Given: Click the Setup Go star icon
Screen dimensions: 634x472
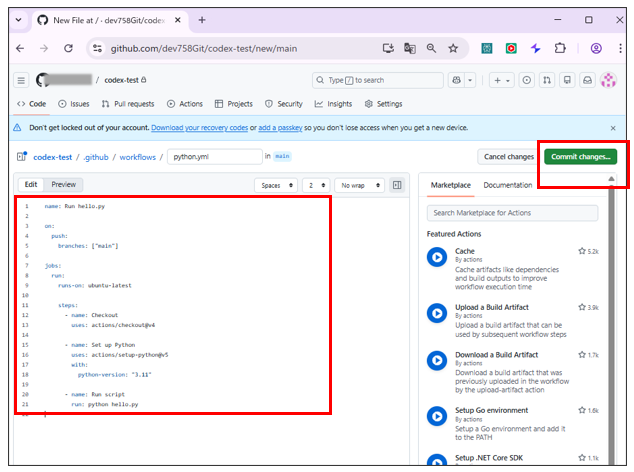Looking at the screenshot, I should (582, 410).
